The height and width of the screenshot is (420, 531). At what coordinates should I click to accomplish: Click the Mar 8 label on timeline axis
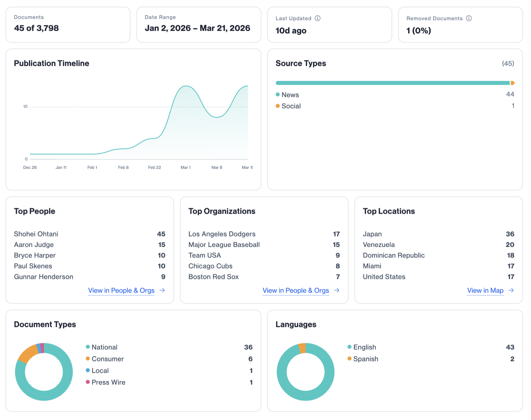(x=217, y=167)
